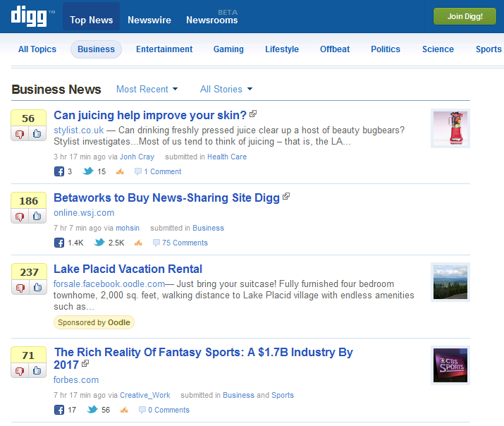Open the CBS Sports thumbnail
This screenshot has width=504, height=426.
click(450, 365)
